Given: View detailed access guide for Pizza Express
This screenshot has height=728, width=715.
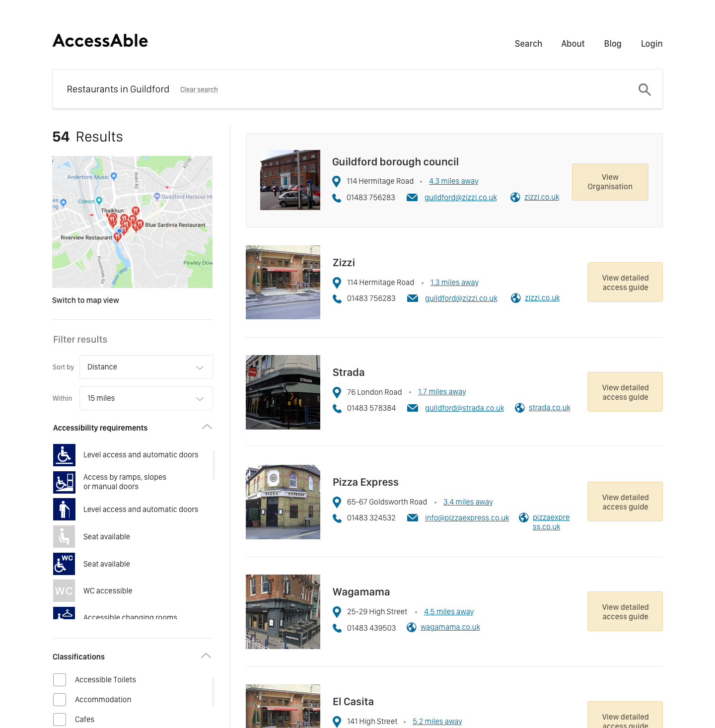Looking at the screenshot, I should 625,502.
